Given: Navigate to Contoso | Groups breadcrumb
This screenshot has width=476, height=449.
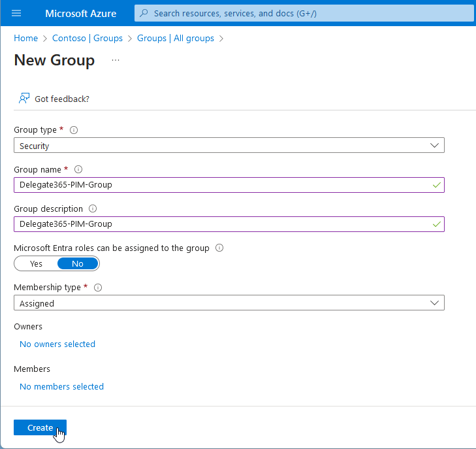Looking at the screenshot, I should pos(87,39).
